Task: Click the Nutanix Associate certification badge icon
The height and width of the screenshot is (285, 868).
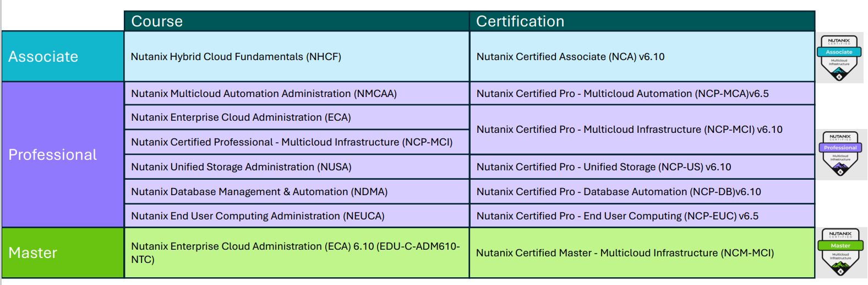Action: [x=839, y=57]
